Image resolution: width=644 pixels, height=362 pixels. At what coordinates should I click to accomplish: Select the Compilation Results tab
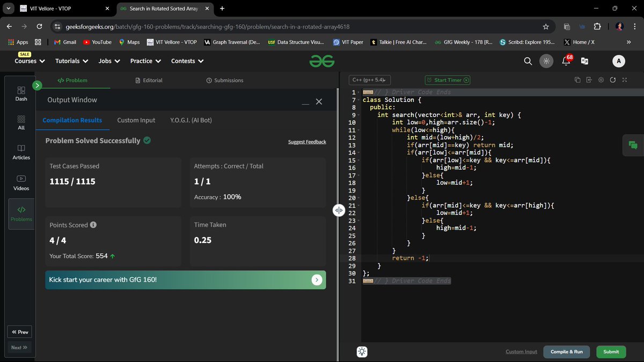tap(72, 120)
